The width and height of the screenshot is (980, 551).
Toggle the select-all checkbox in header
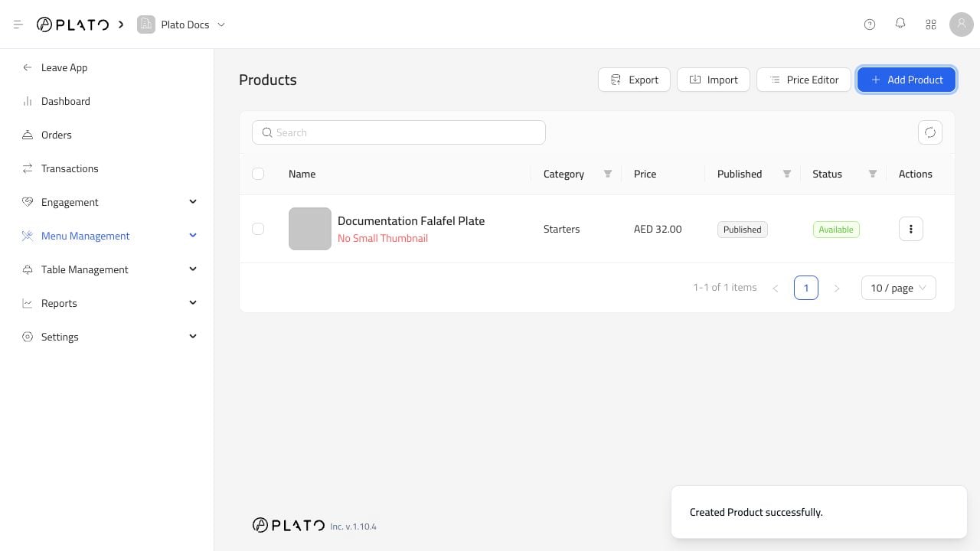pyautogui.click(x=258, y=174)
